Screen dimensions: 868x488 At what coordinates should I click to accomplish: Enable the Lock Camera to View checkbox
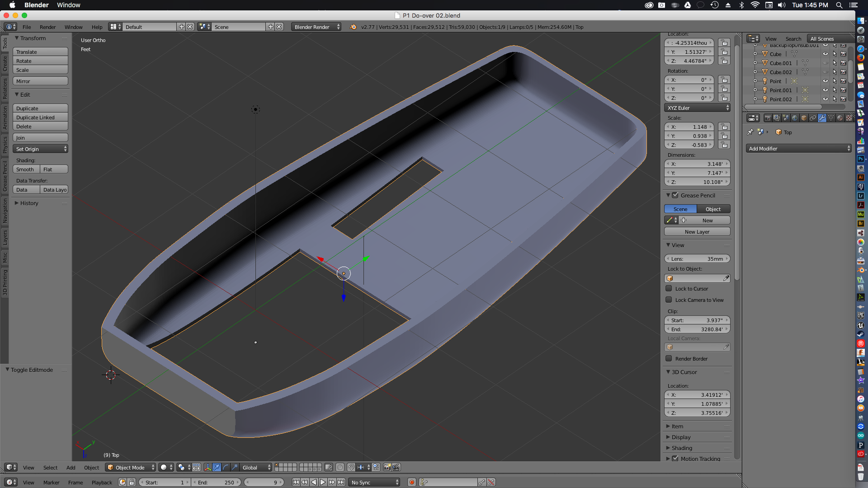(x=669, y=300)
